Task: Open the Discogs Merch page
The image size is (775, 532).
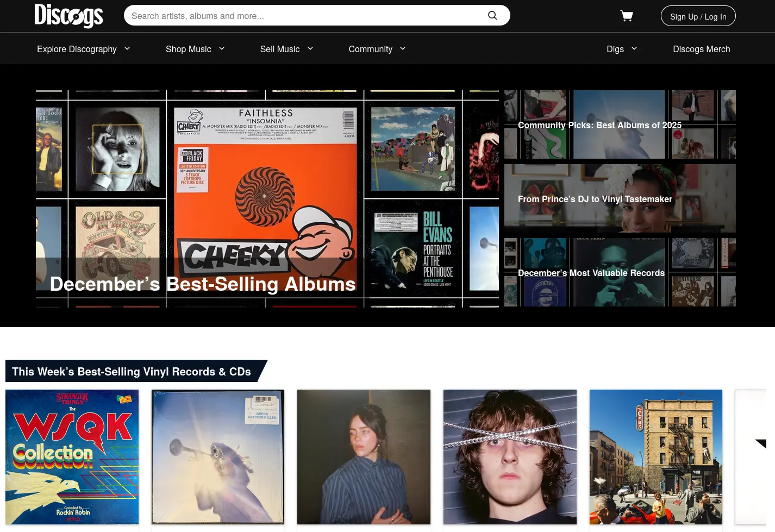Action: 701,49
